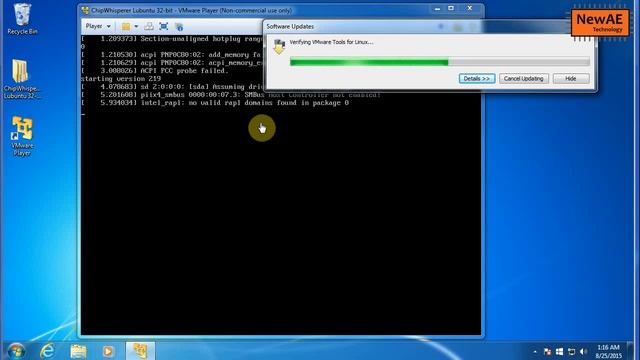Click the VMware Tools installer icon in dialog
The image size is (640, 360).
point(279,46)
